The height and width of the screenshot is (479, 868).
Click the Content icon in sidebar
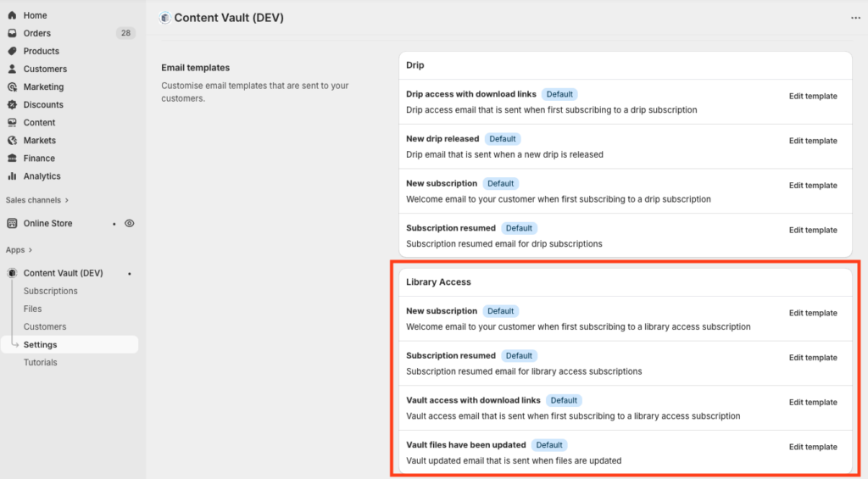[12, 122]
